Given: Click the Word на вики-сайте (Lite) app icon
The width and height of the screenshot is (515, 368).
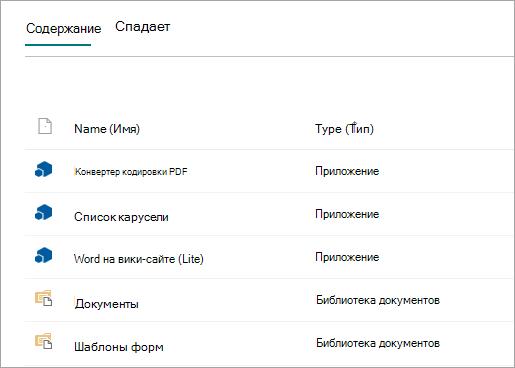Looking at the screenshot, I should [44, 255].
